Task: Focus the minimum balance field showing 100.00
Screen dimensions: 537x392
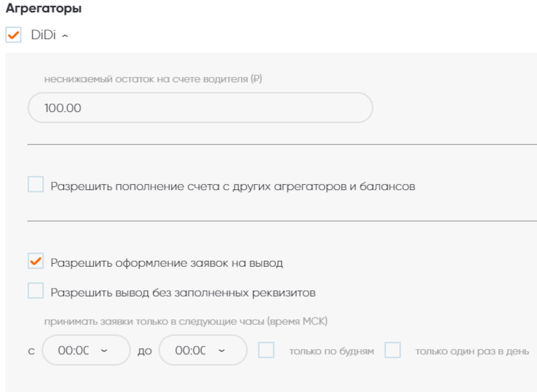Action: click(x=200, y=108)
